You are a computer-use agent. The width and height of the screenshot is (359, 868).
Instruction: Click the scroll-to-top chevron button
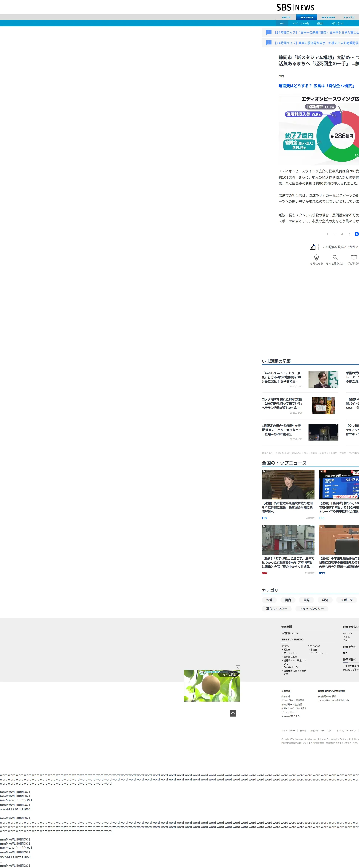(233, 713)
